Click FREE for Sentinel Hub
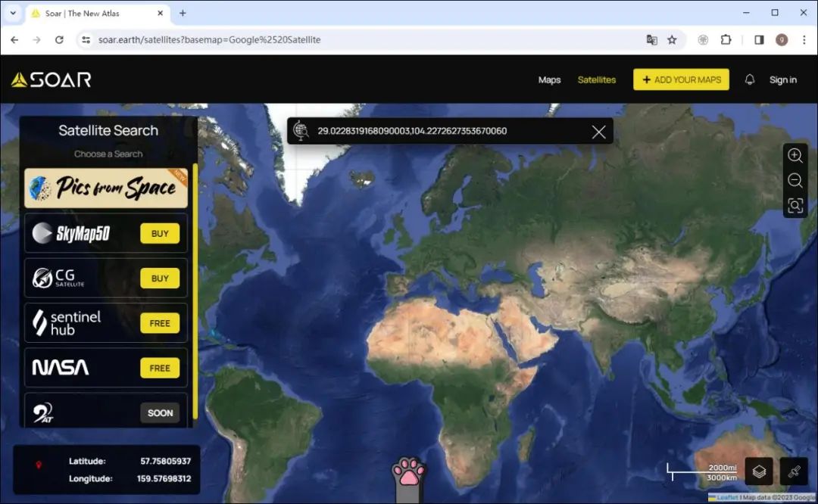This screenshot has height=504, width=818. tap(160, 323)
